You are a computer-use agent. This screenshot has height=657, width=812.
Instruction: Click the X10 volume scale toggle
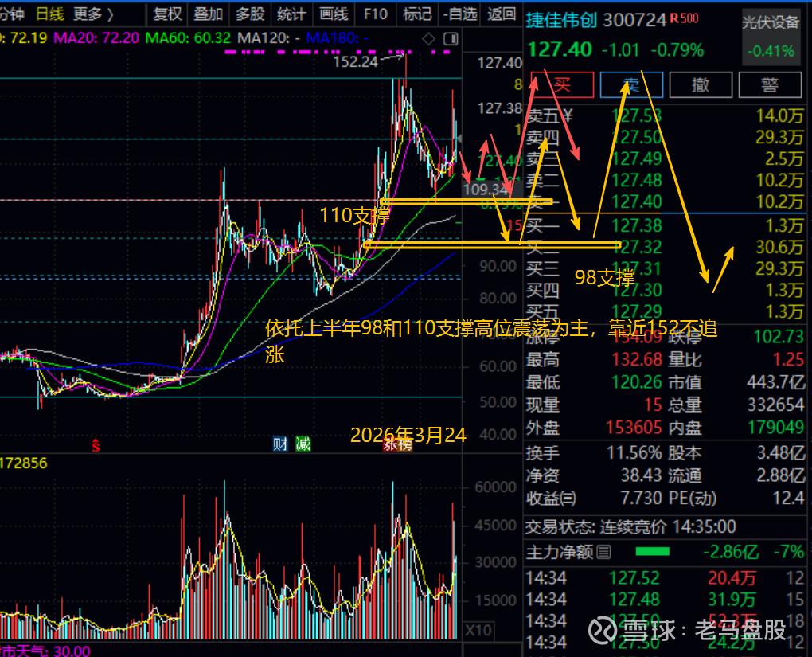(478, 630)
